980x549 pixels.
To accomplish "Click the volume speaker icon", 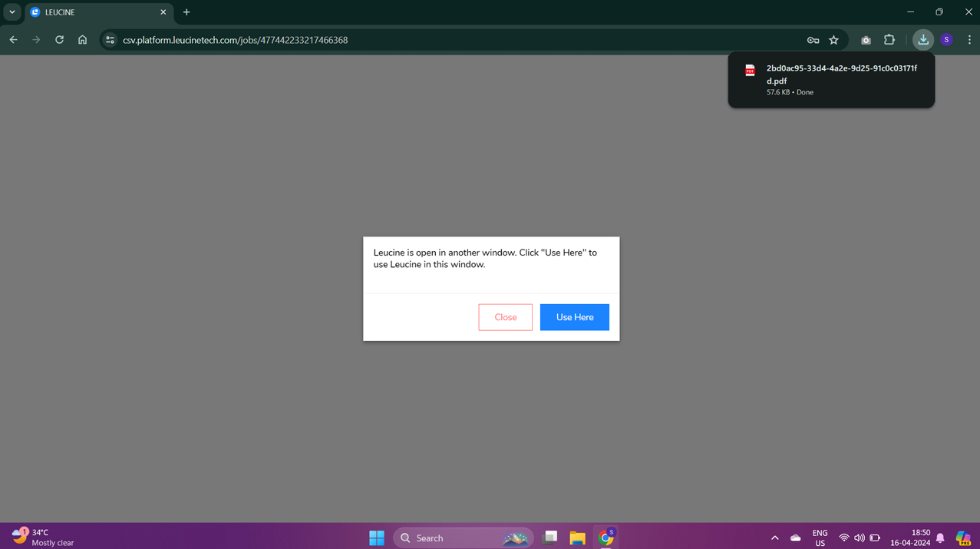I will point(859,538).
